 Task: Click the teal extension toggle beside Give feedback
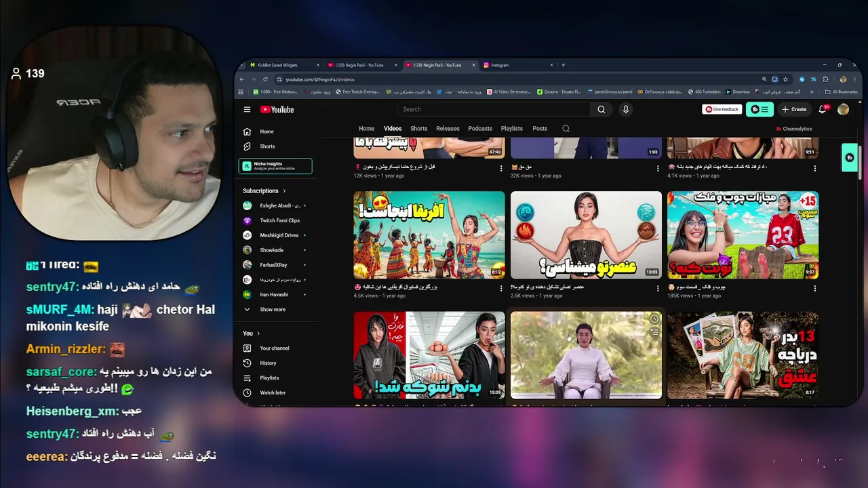(759, 109)
